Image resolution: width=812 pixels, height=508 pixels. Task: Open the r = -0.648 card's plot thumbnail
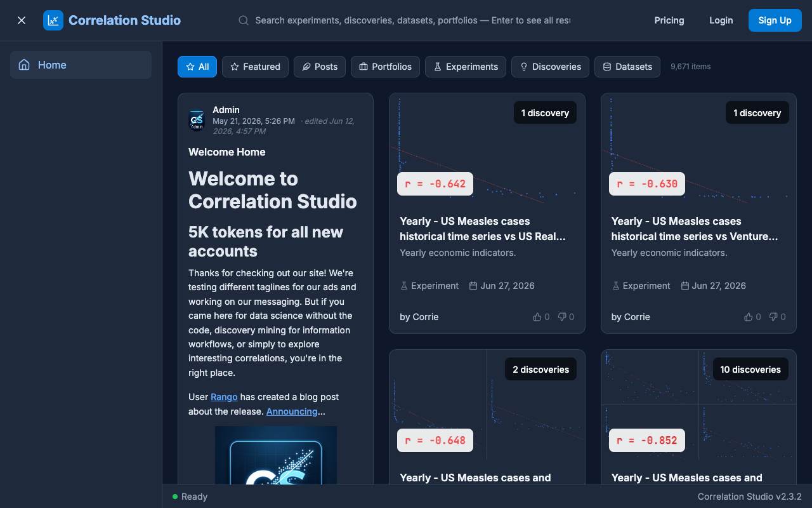(x=487, y=404)
